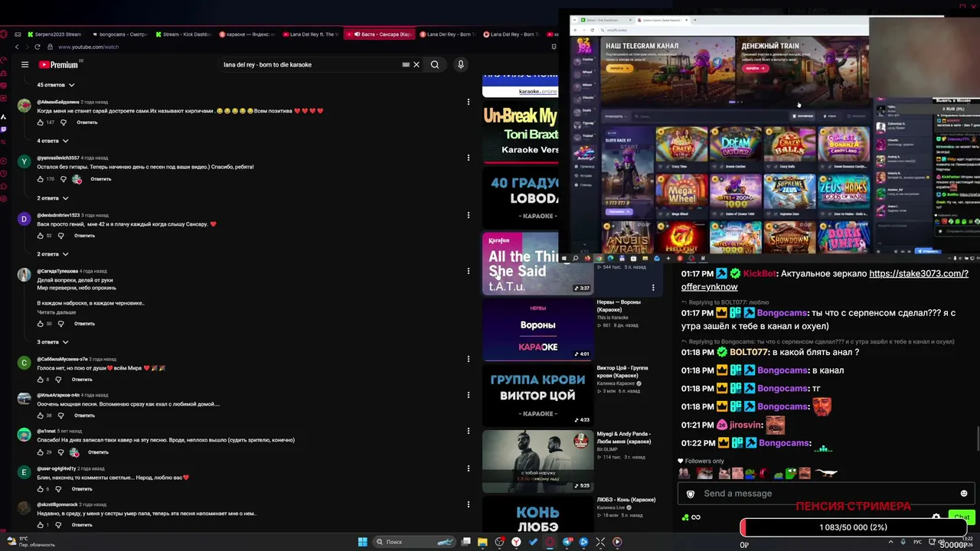Reply to @denisdmitriev1523 with 'Ответить'

point(84,236)
